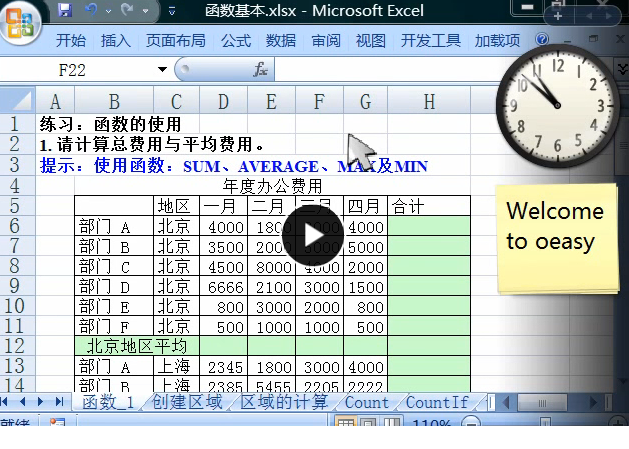Select column D header
629x449 pixels.
(x=223, y=101)
